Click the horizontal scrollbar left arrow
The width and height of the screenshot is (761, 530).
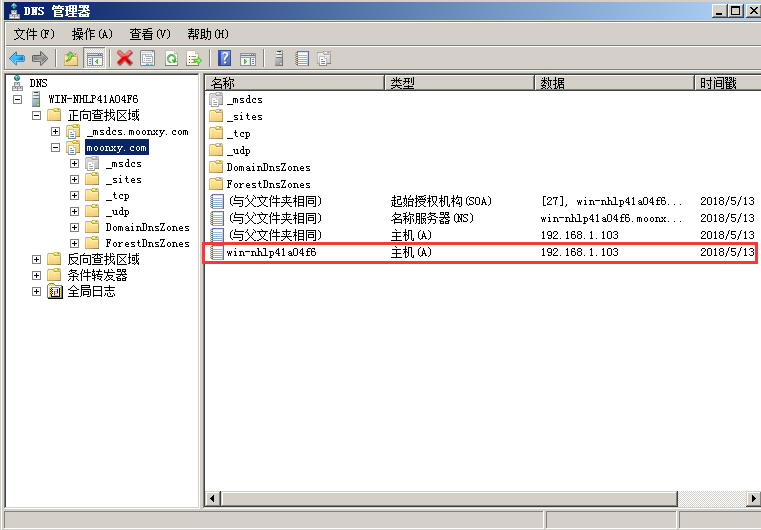click(212, 498)
